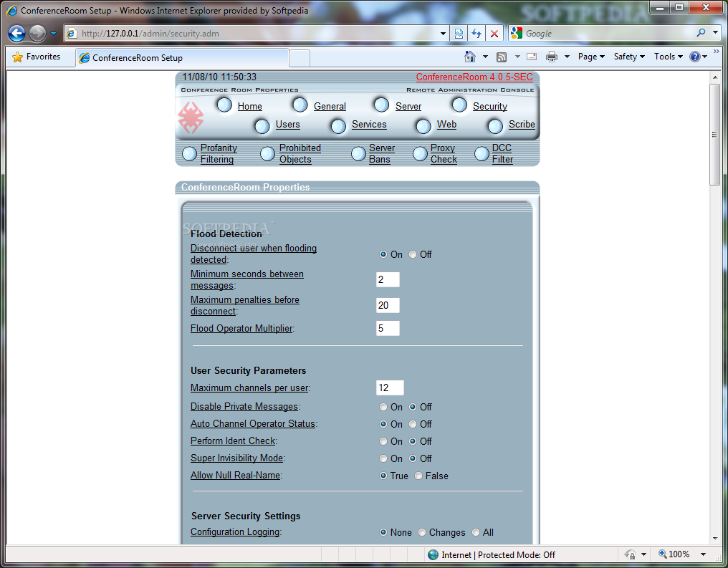728x568 pixels.
Task: Select On for Perform Ident Check
Action: (x=383, y=441)
